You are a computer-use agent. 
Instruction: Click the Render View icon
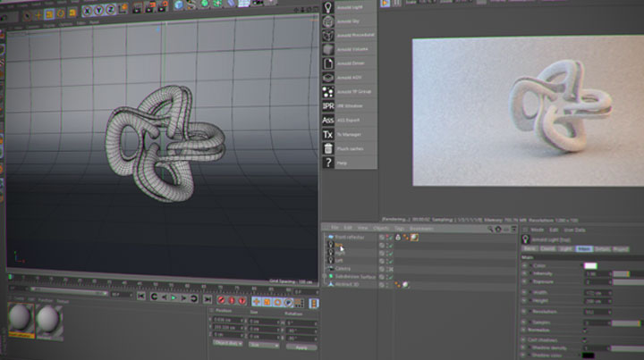coord(138,7)
